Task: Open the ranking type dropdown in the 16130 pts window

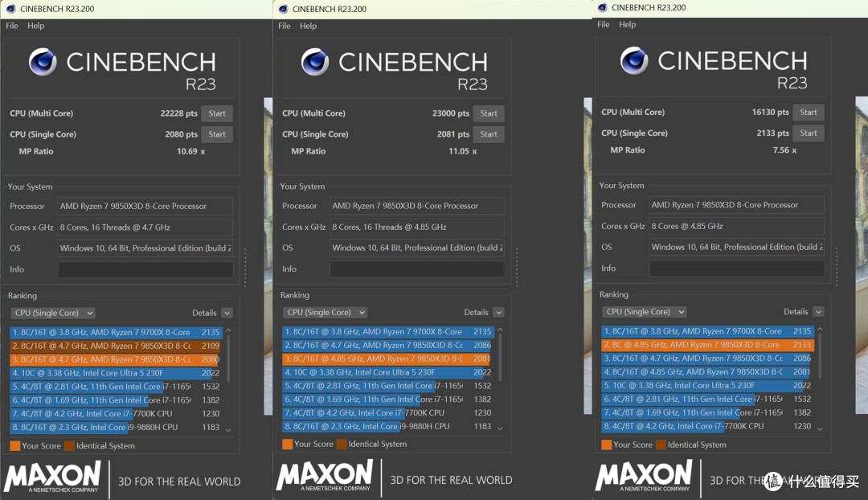Action: [645, 312]
